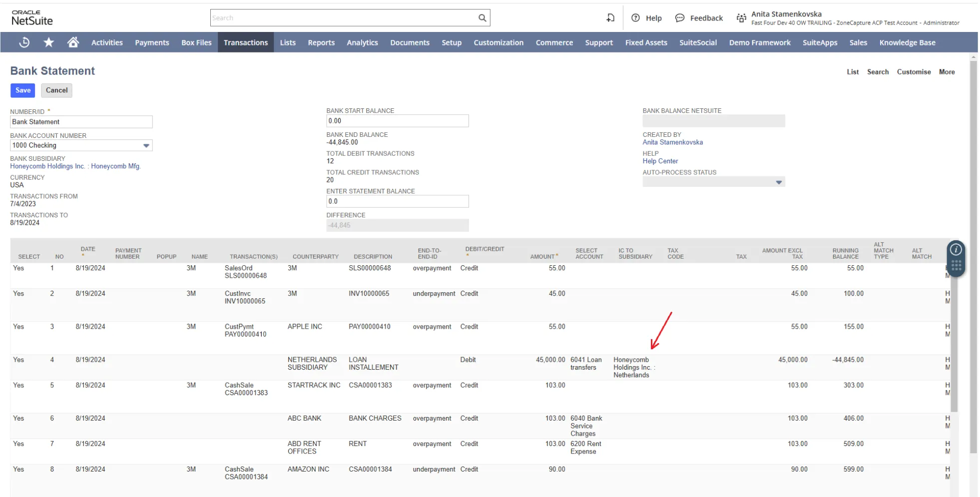Image resolution: width=980 pixels, height=497 pixels.
Task: Click the Enter Statement Balance field
Action: (x=398, y=201)
